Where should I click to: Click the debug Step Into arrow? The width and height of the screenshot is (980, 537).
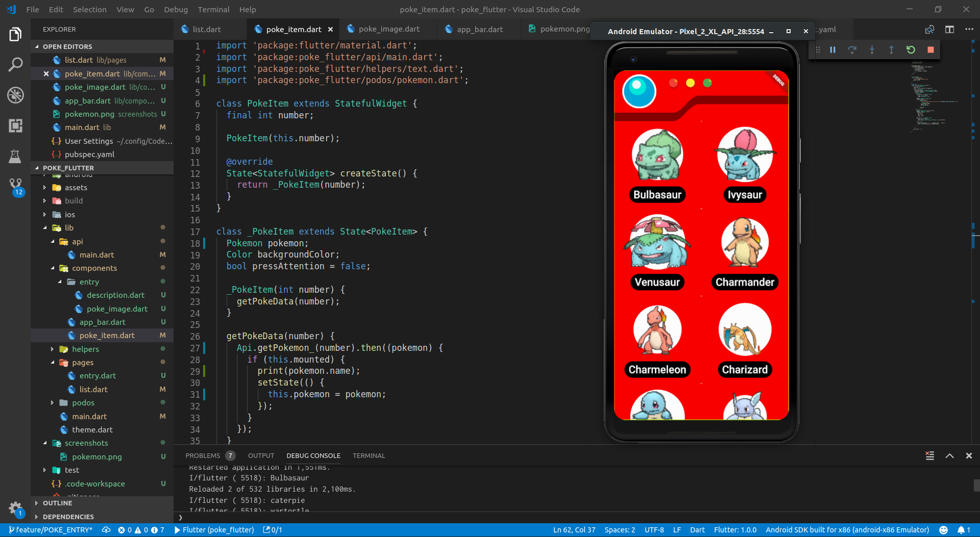click(x=872, y=49)
